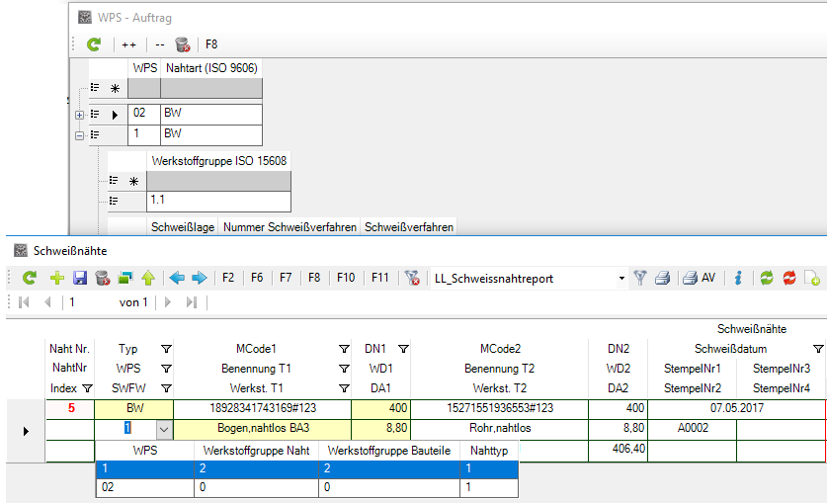The image size is (827, 504).
Task: Click the blue info icon
Action: point(737,279)
